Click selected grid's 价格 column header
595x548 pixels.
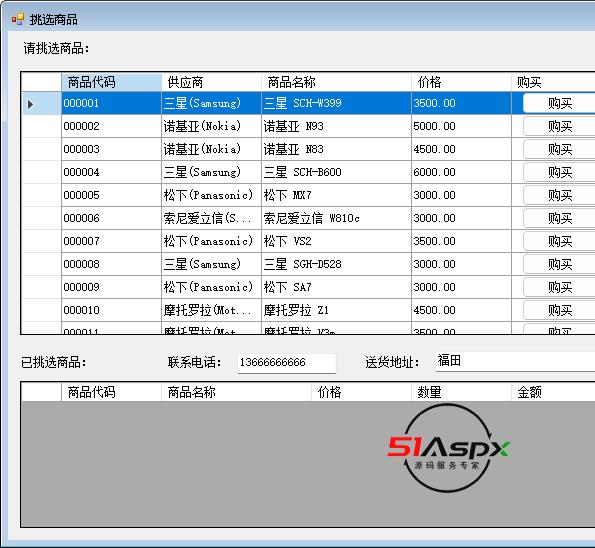[x=361, y=392]
